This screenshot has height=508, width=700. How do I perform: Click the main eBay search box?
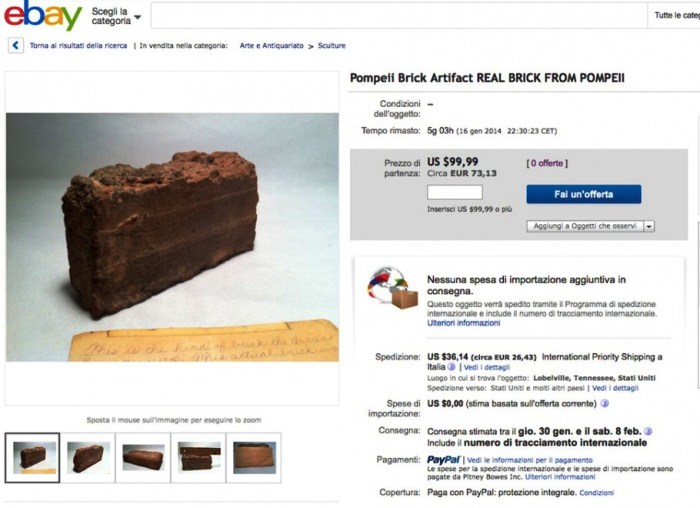[x=399, y=15]
